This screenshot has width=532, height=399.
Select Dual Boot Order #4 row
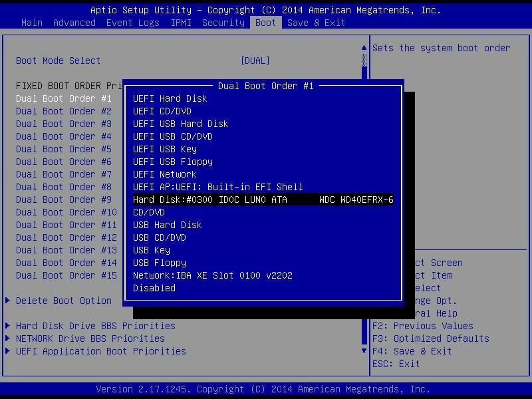(64, 136)
